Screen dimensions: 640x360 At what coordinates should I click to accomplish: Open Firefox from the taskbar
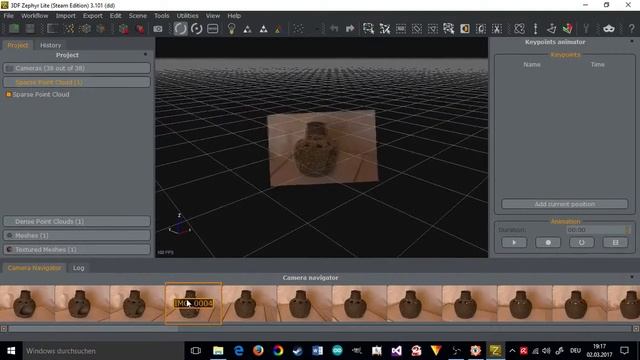[x=258, y=351]
